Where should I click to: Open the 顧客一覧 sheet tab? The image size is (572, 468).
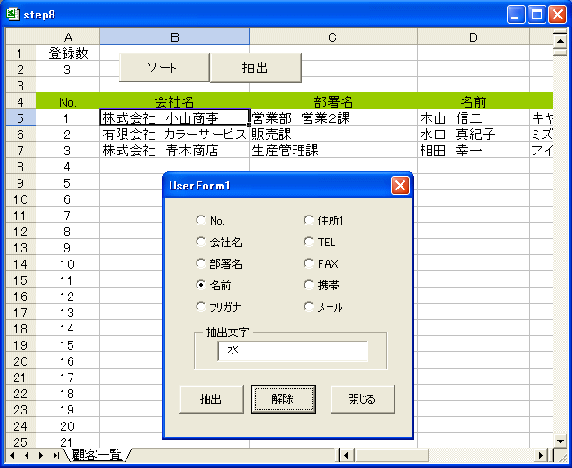click(x=97, y=455)
